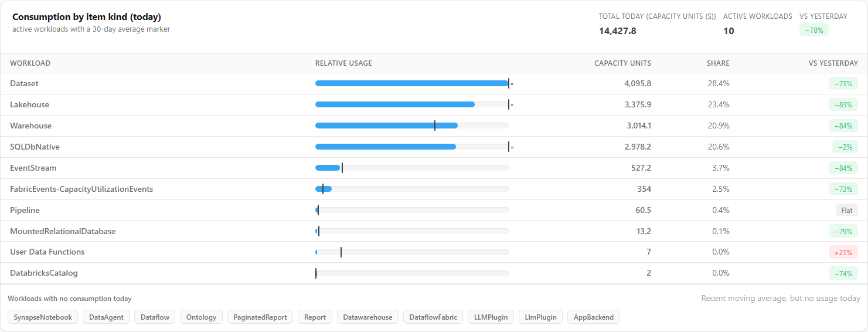Screen dimensions: 868x332
Task: Select the Report chip
Action: [x=315, y=317]
